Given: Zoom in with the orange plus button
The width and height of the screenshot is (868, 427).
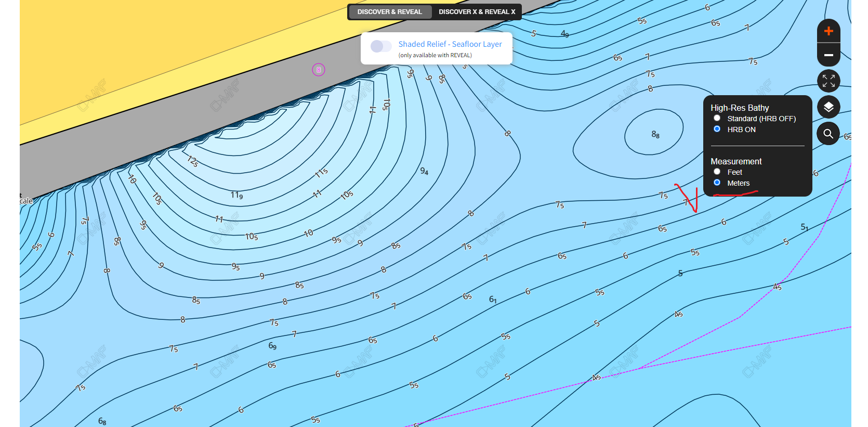Looking at the screenshot, I should pos(828,31).
